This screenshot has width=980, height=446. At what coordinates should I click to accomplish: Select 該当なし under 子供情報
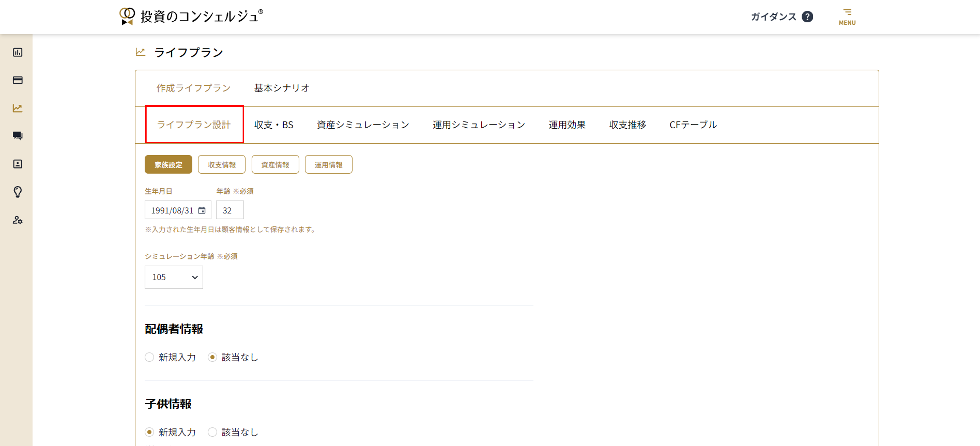pyautogui.click(x=212, y=432)
